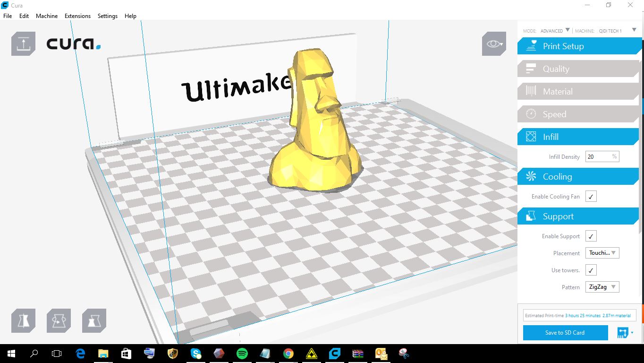This screenshot has width=644, height=363.
Task: Open Skype from the taskbar
Action: 195,353
